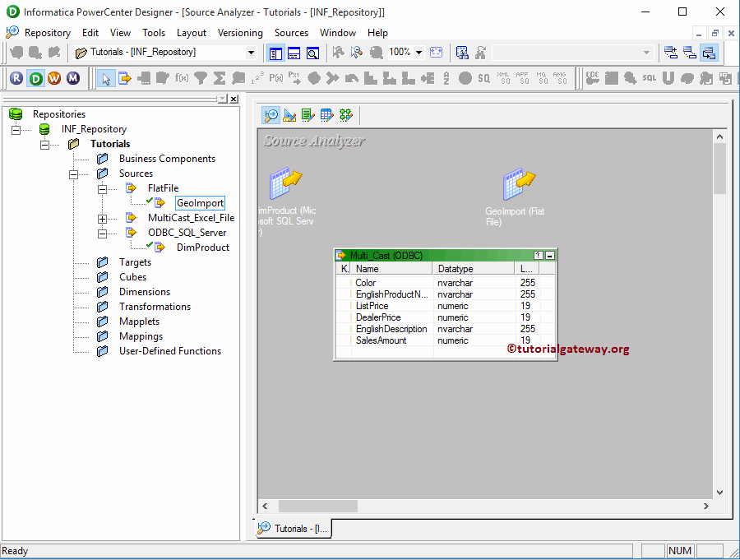Viewport: 740px width, 560px height.
Task: Open the Repository Manager via the R icon
Action: (16, 78)
